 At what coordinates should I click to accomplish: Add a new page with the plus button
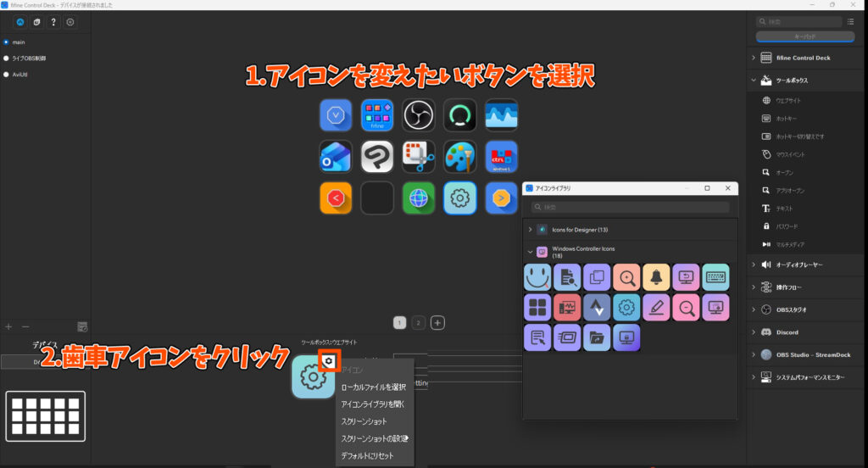click(437, 322)
